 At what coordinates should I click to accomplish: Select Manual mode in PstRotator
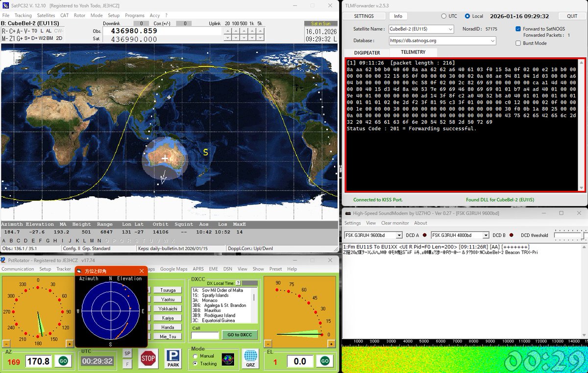[x=196, y=356]
